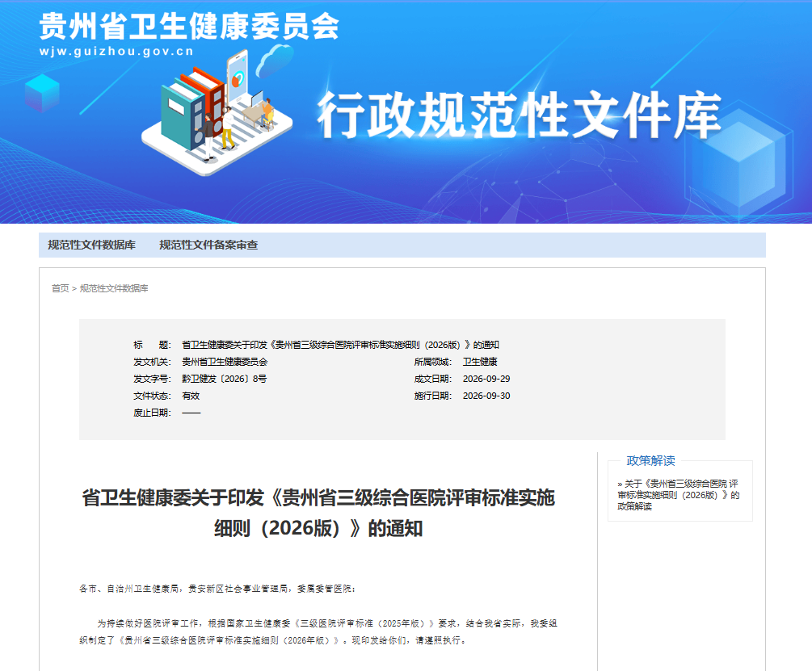Click the salutation line 各市、自治州卫生健康局
The image size is (812, 671).
[x=217, y=589]
